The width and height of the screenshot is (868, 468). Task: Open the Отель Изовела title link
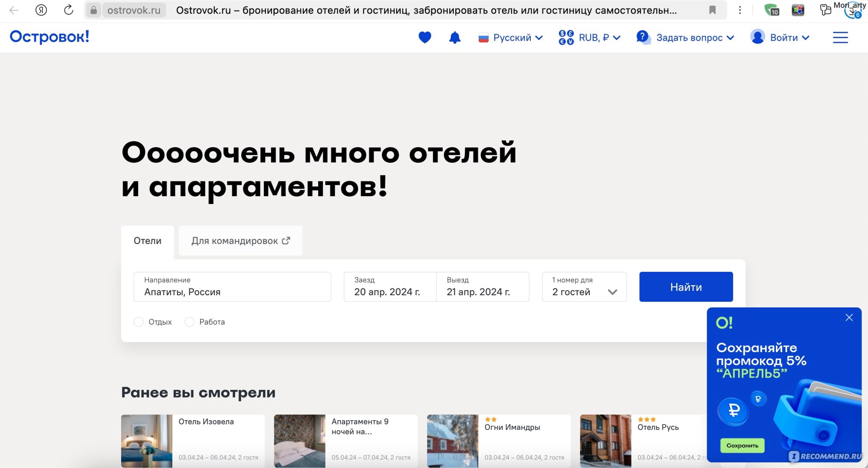(x=206, y=422)
